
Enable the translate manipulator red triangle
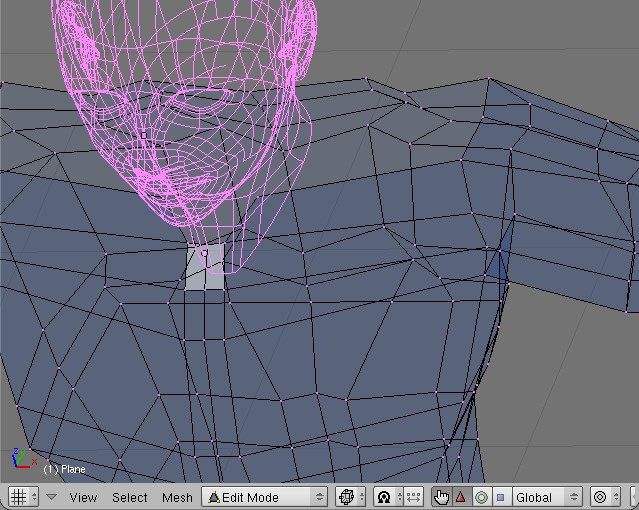pos(461,497)
